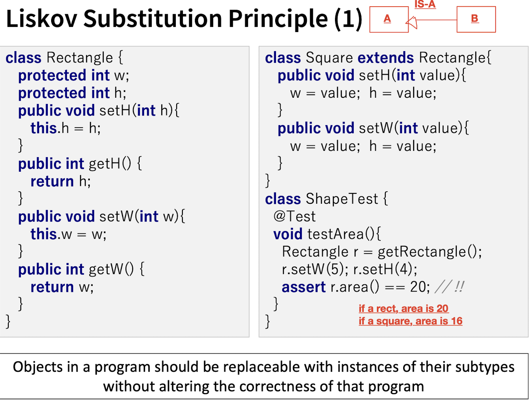
Task: Click the slide title "Liskov Substitution Principle (1)"
Action: click(184, 19)
